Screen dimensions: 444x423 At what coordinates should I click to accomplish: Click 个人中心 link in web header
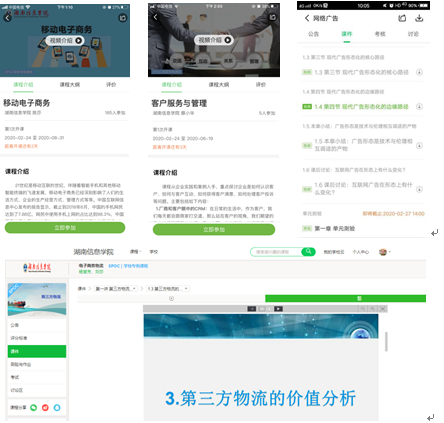pyautogui.click(x=361, y=252)
